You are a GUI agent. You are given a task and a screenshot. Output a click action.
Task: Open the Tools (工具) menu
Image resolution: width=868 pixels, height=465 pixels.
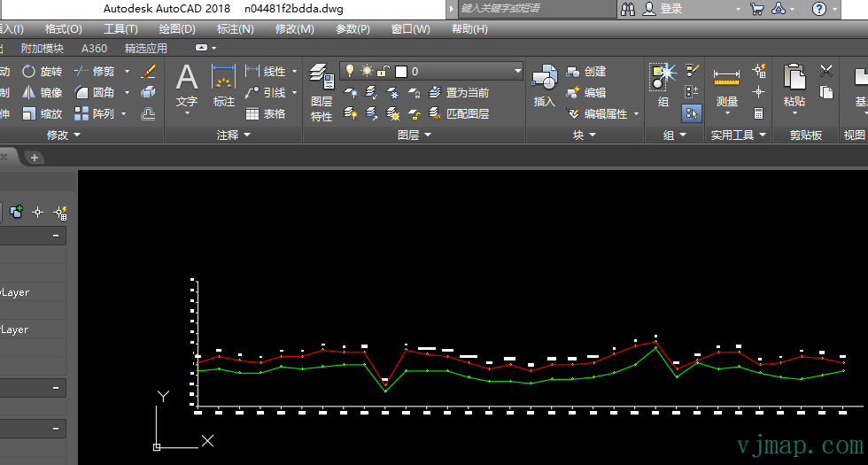coord(120,29)
